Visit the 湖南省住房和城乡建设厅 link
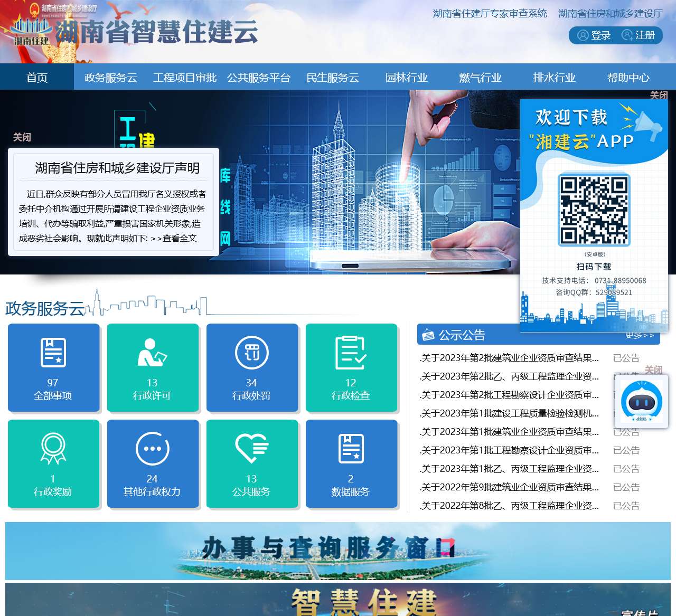The width and height of the screenshot is (676, 616). pos(611,14)
